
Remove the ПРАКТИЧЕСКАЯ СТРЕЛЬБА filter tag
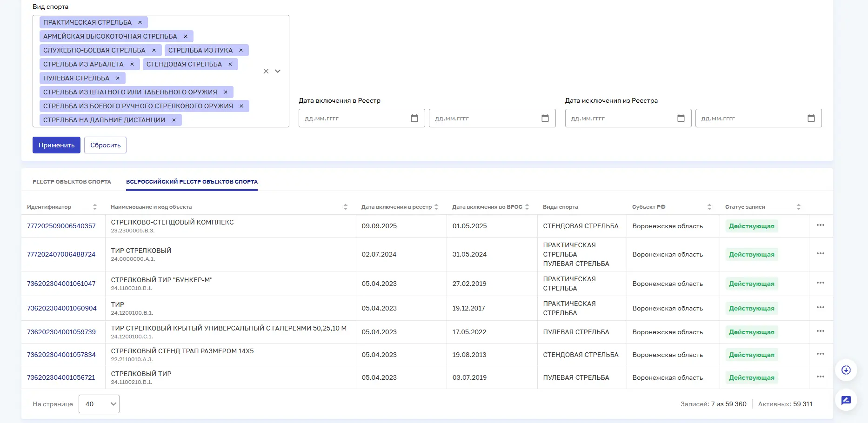(140, 22)
